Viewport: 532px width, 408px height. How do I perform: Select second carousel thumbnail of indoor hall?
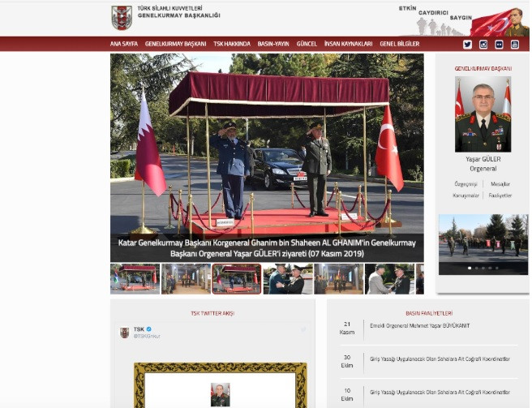186,279
